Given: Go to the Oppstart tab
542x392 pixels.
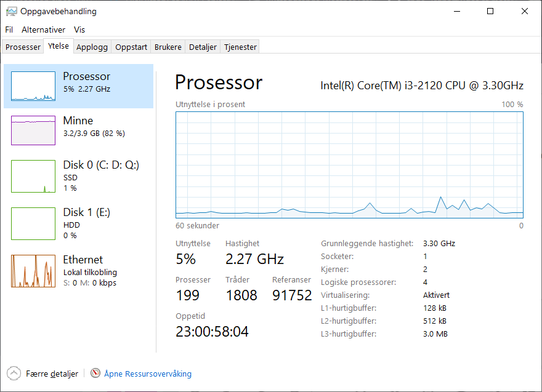Looking at the screenshot, I should pyautogui.click(x=131, y=47).
